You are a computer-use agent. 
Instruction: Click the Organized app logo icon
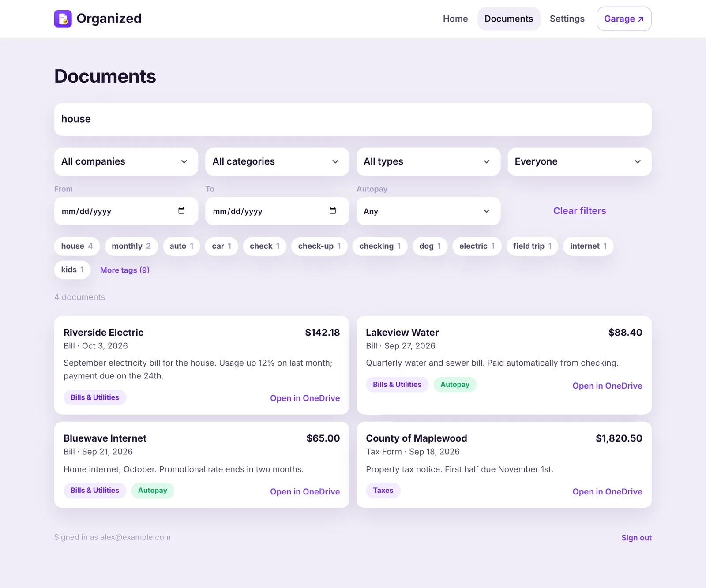coord(63,19)
